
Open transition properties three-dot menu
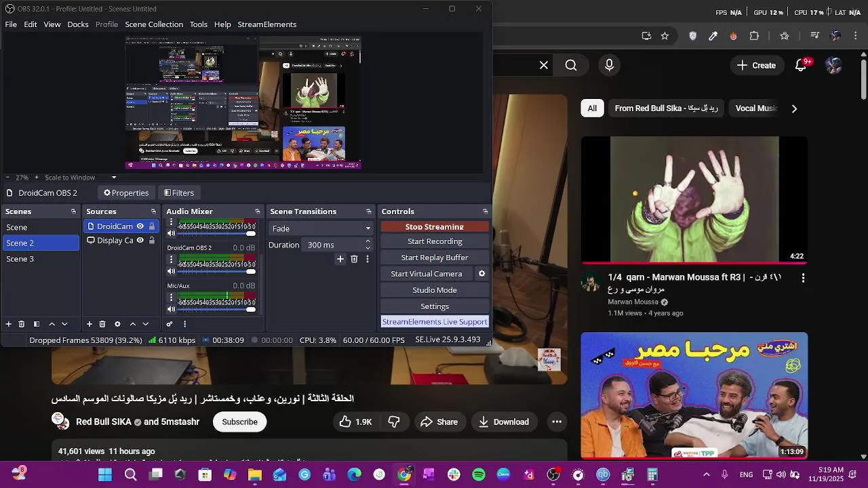pos(368,259)
